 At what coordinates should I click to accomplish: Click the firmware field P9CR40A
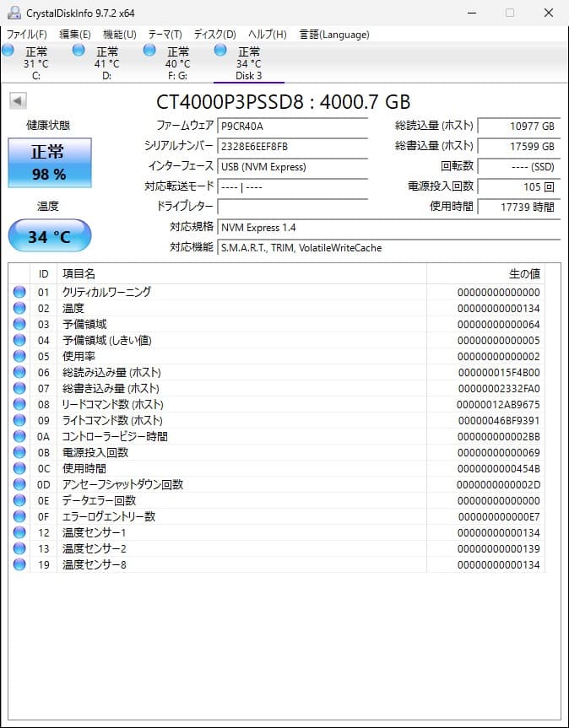click(x=293, y=126)
